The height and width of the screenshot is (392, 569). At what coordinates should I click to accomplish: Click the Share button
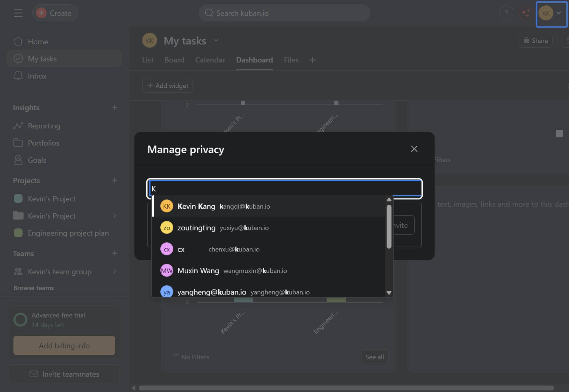tap(536, 41)
